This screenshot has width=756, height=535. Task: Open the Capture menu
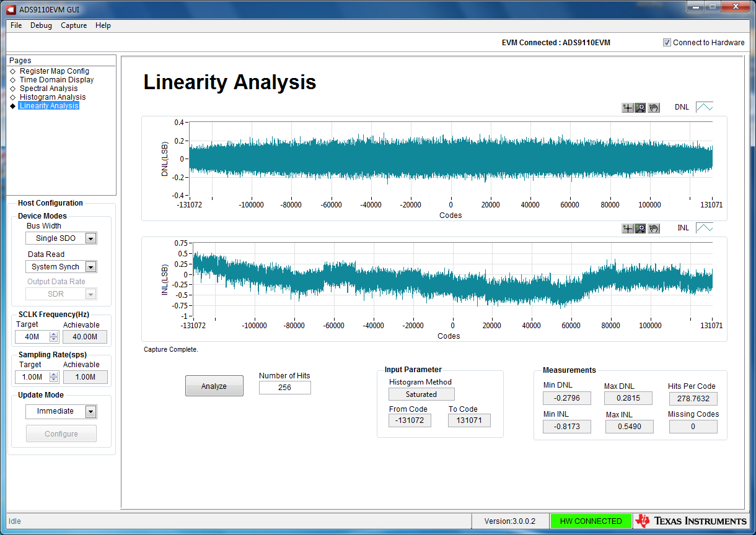click(74, 25)
